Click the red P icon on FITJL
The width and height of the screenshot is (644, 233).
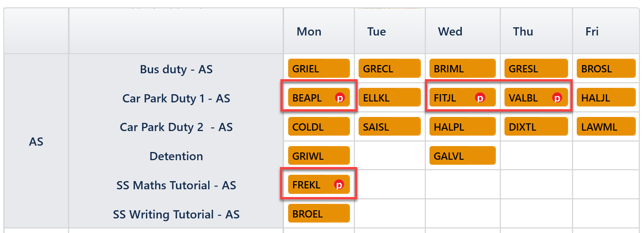[x=479, y=98]
